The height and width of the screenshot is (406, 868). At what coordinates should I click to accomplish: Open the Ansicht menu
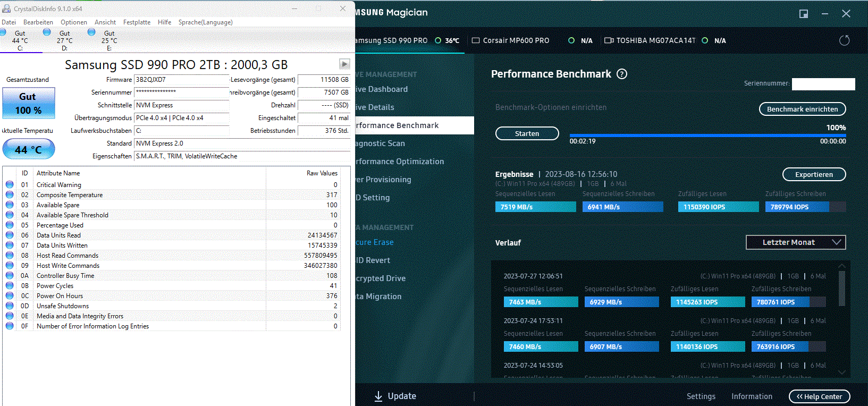(x=105, y=22)
